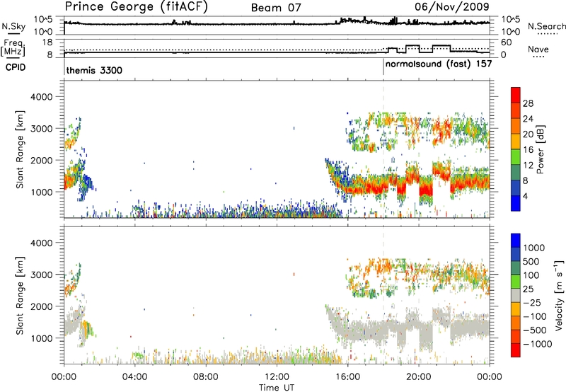Select the "Freq. [MHz]" axis label
566x392 pixels.
pos(13,48)
